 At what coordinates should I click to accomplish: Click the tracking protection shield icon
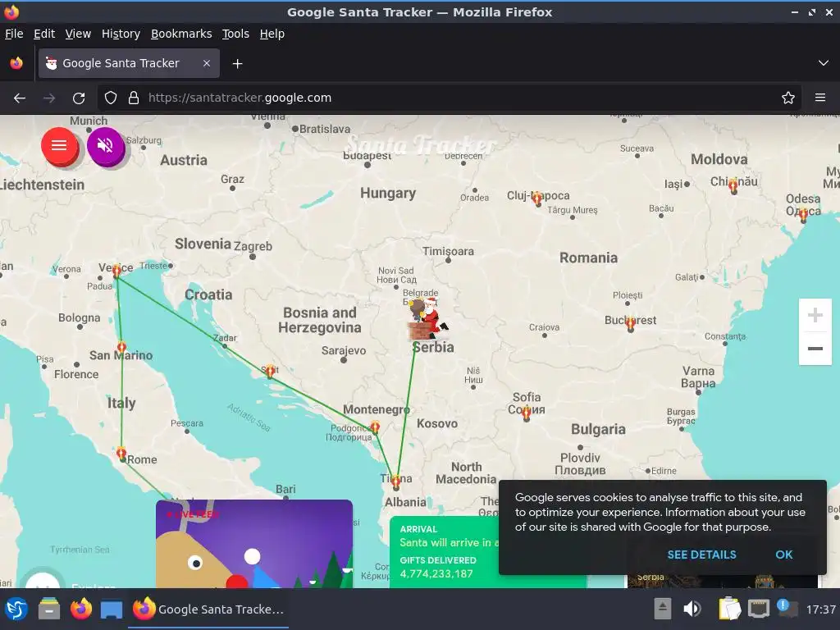coord(111,98)
